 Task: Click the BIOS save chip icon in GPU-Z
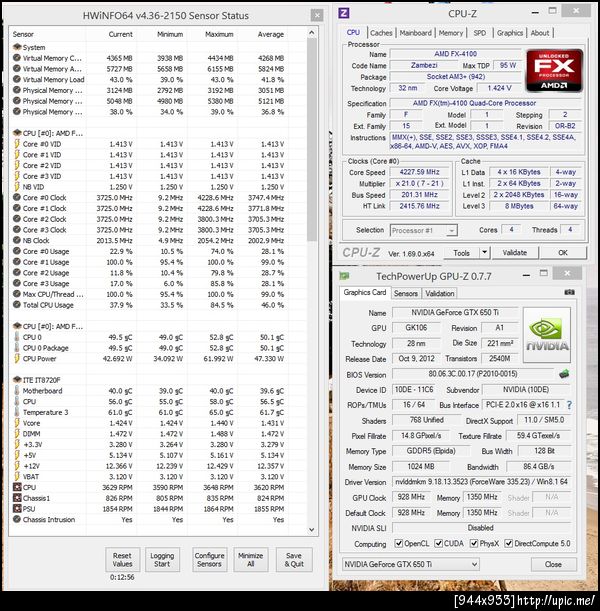pos(564,374)
